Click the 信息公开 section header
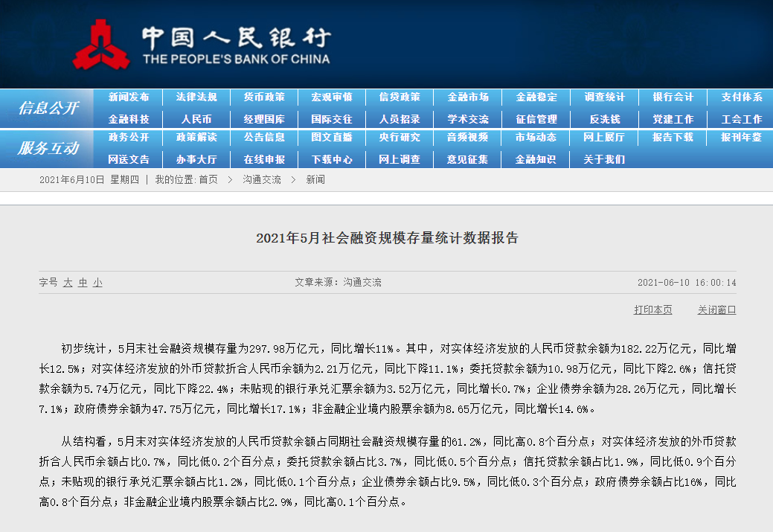The height and width of the screenshot is (532, 773). point(48,108)
